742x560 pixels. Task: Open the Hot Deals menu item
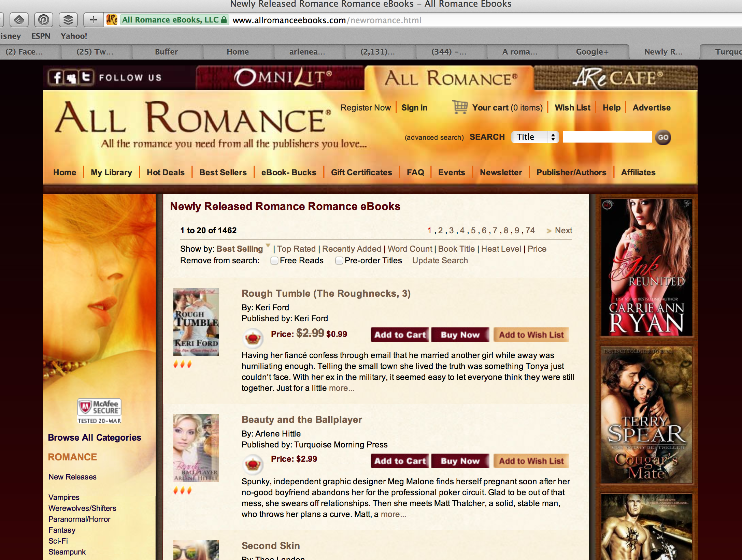[166, 172]
